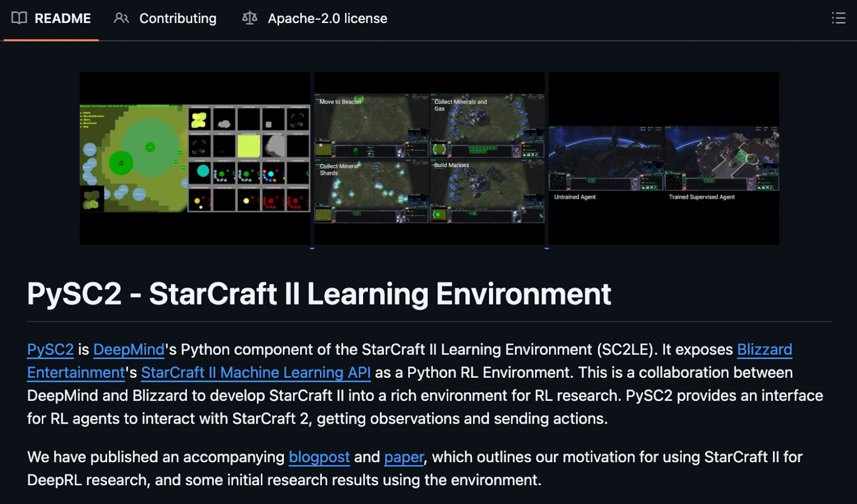Viewport: 857px width, 504px height.
Task: Select the README tab
Action: point(63,18)
